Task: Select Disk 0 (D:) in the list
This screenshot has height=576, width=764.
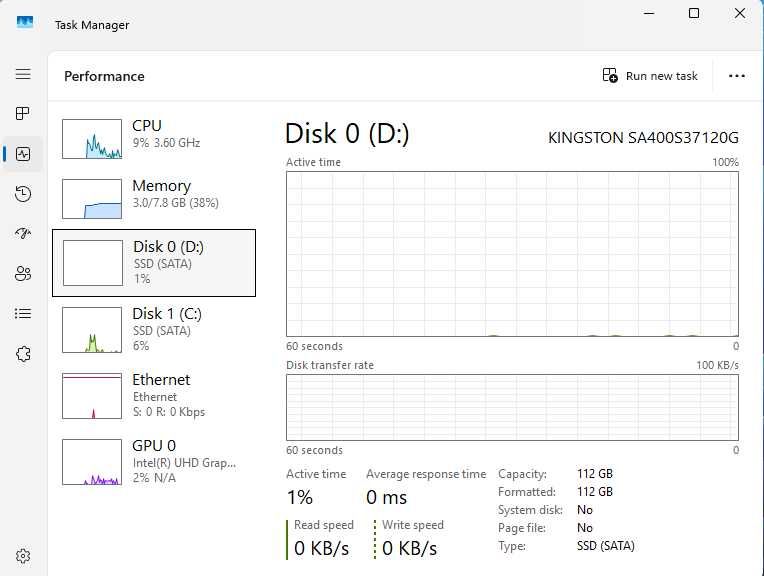Action: (x=154, y=263)
